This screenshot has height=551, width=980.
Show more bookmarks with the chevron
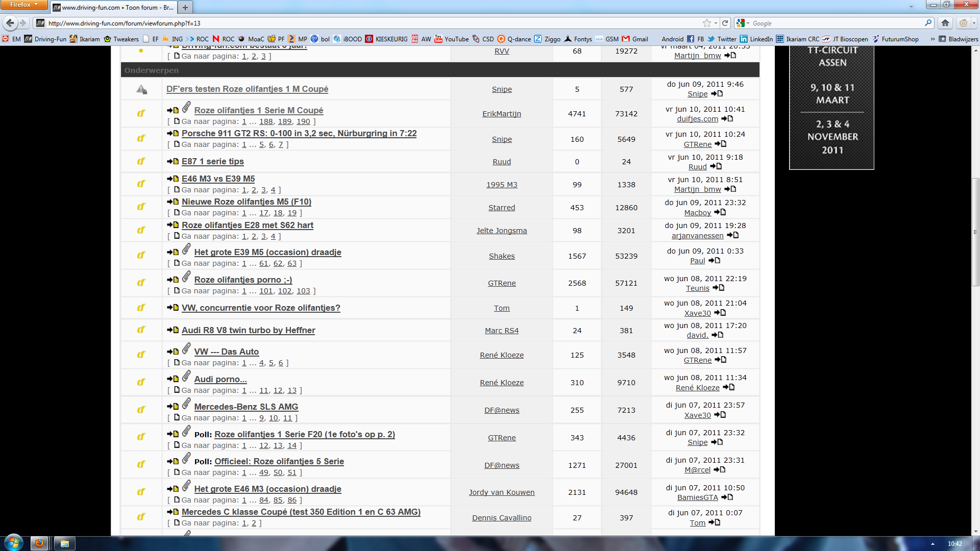point(933,39)
